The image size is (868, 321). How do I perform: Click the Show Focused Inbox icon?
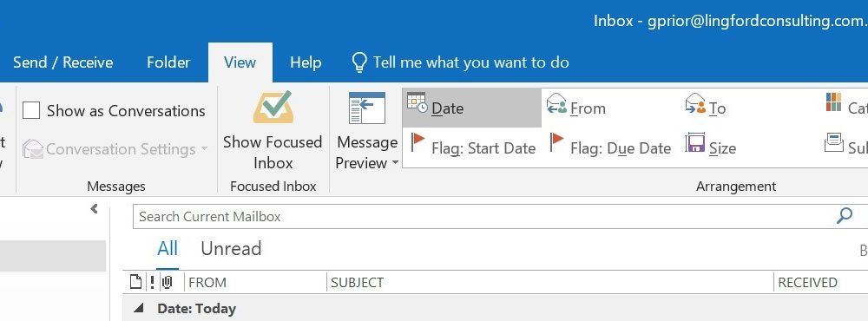pyautogui.click(x=273, y=108)
